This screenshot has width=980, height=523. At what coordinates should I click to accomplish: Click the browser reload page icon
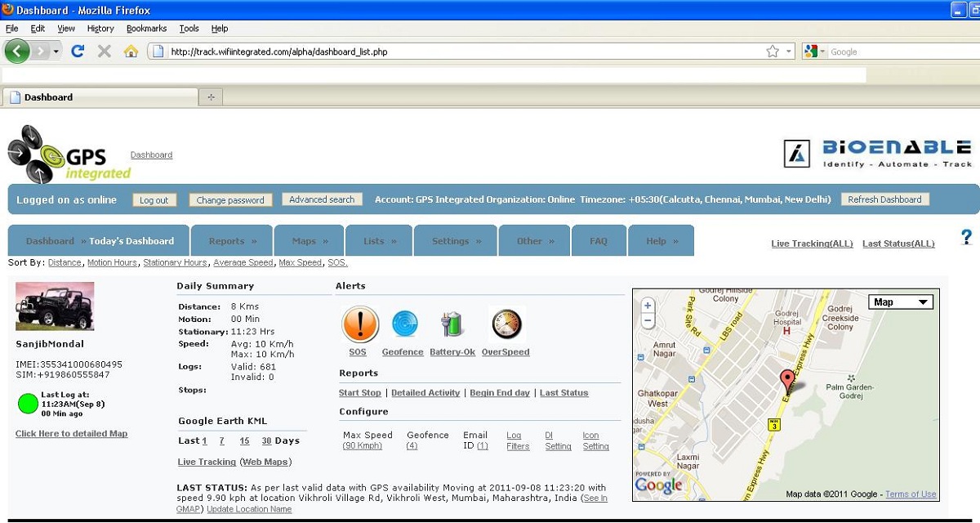(78, 51)
